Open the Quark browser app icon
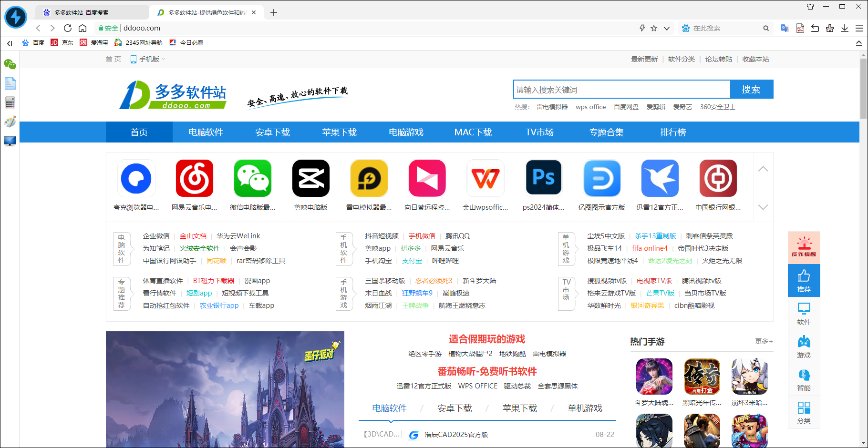Viewport: 868px width, 448px height. 136,178
